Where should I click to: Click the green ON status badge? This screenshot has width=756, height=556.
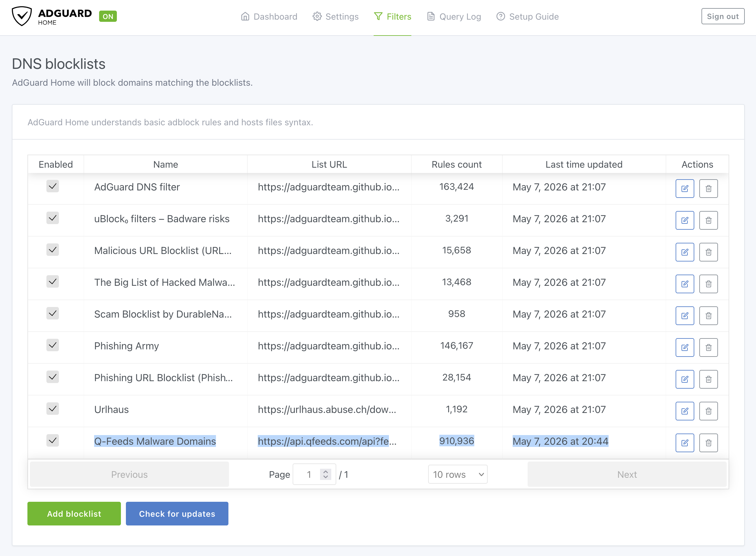(108, 17)
